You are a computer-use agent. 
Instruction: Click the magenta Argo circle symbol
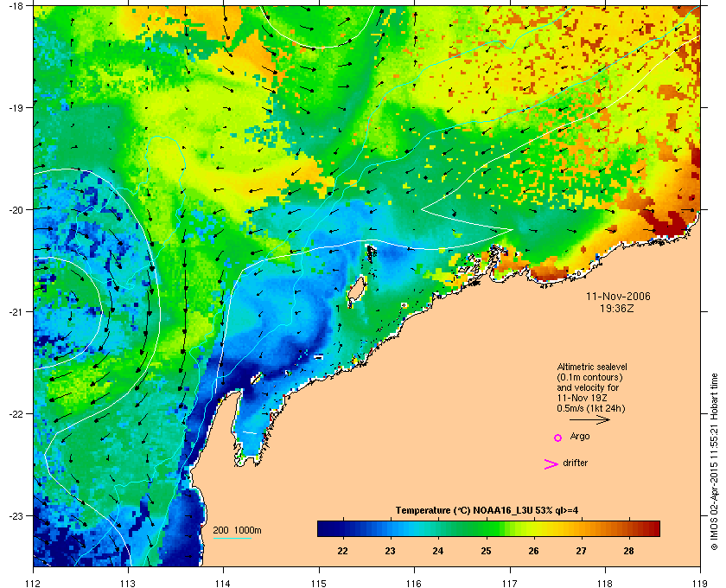pyautogui.click(x=558, y=438)
